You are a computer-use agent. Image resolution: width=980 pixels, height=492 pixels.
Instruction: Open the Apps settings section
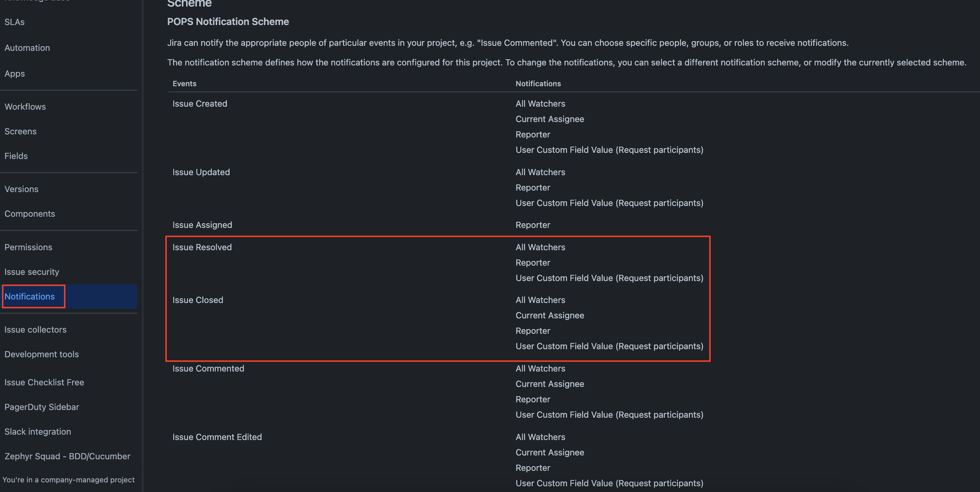point(15,74)
